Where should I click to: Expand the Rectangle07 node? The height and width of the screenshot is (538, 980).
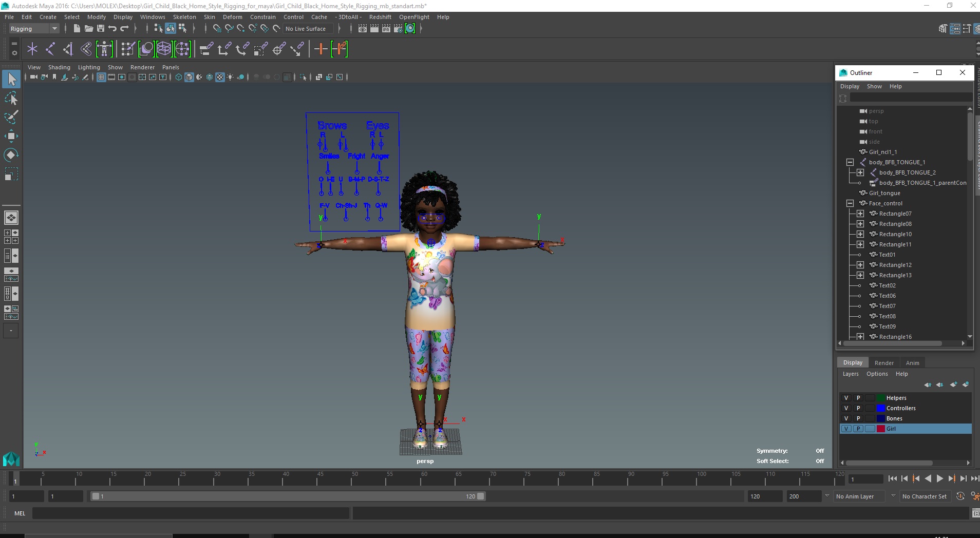860,214
